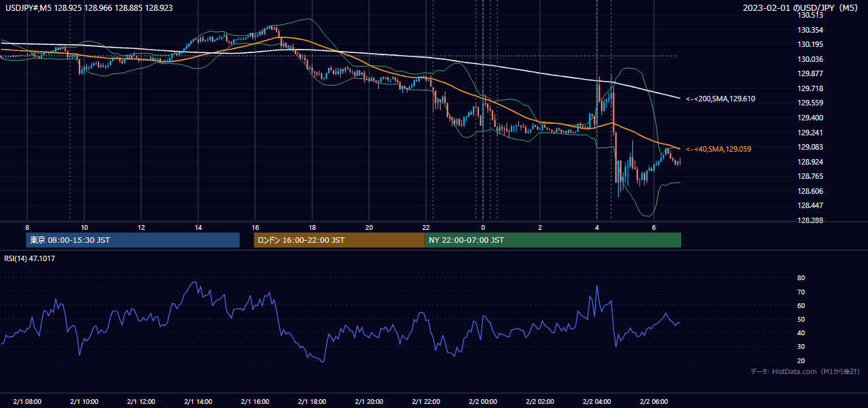Click price axis value 129.241
868x408 pixels.
pos(811,133)
